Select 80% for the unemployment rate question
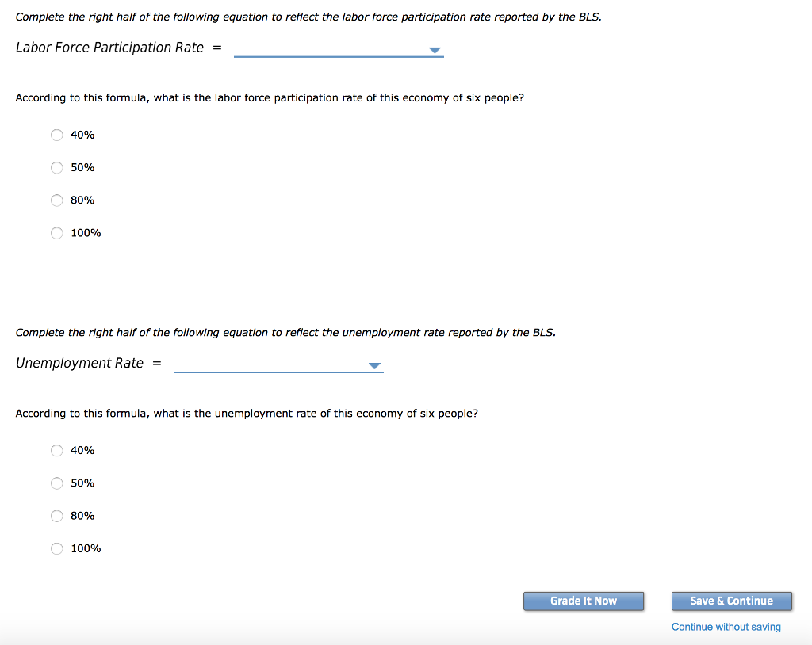The height and width of the screenshot is (645, 812). pos(56,515)
